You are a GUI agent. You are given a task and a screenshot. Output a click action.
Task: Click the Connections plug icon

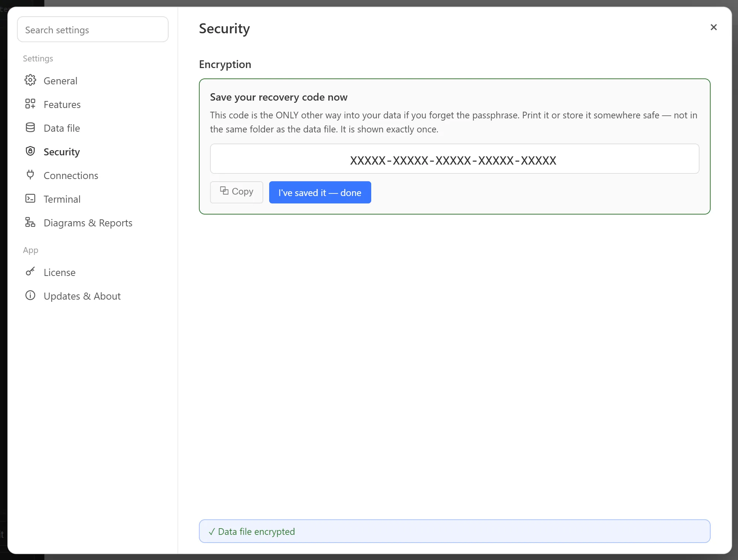tap(30, 175)
